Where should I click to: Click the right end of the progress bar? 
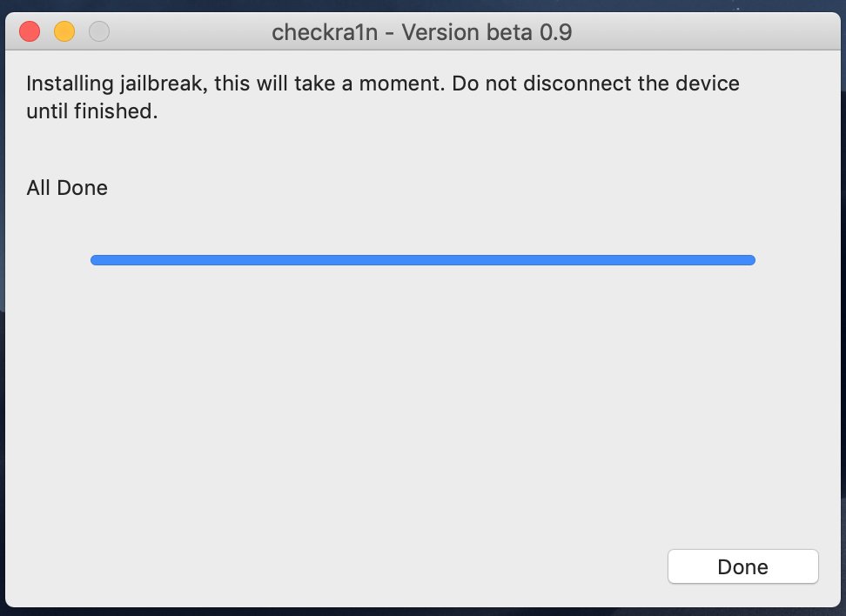(749, 260)
